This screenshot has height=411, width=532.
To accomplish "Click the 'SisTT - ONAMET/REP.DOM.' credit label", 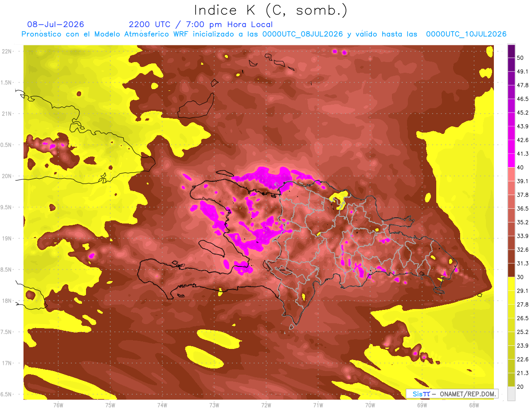I will coord(452,394).
